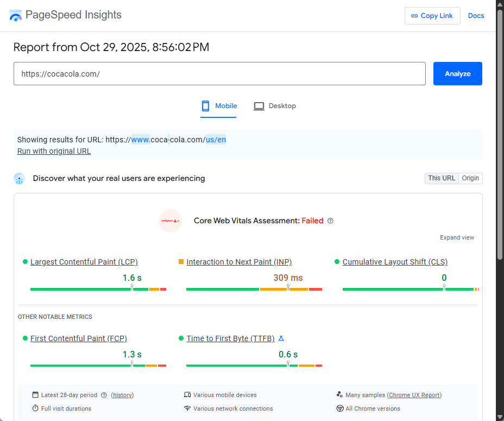The width and height of the screenshot is (504, 421).
Task: Click the TTFB experimental flask icon
Action: [x=281, y=338]
